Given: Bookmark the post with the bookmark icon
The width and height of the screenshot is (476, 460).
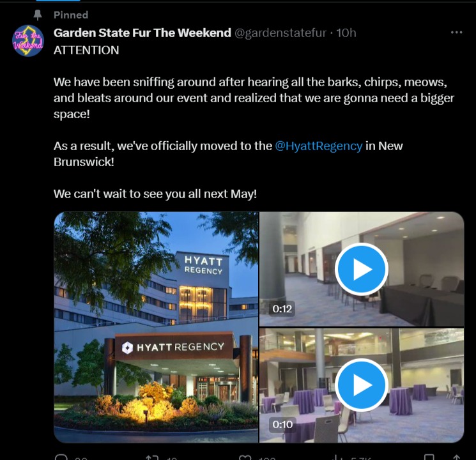Looking at the screenshot, I should click(x=431, y=457).
